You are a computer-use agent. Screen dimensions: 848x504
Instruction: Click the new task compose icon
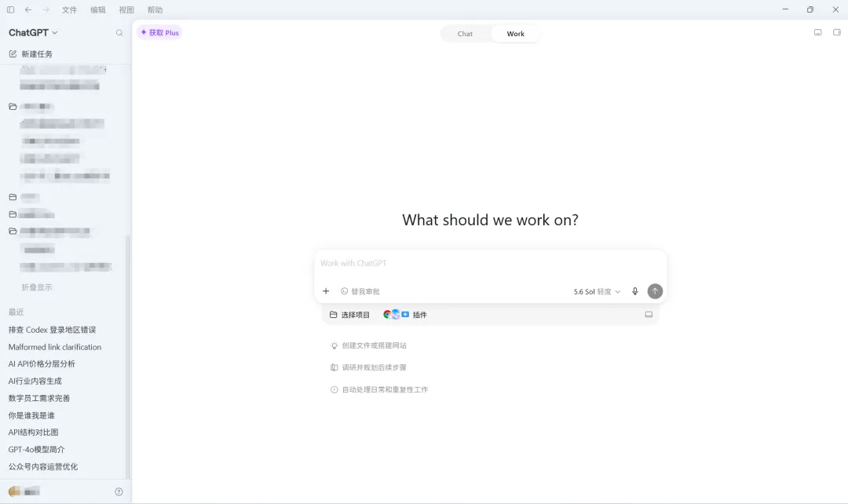[13, 53]
